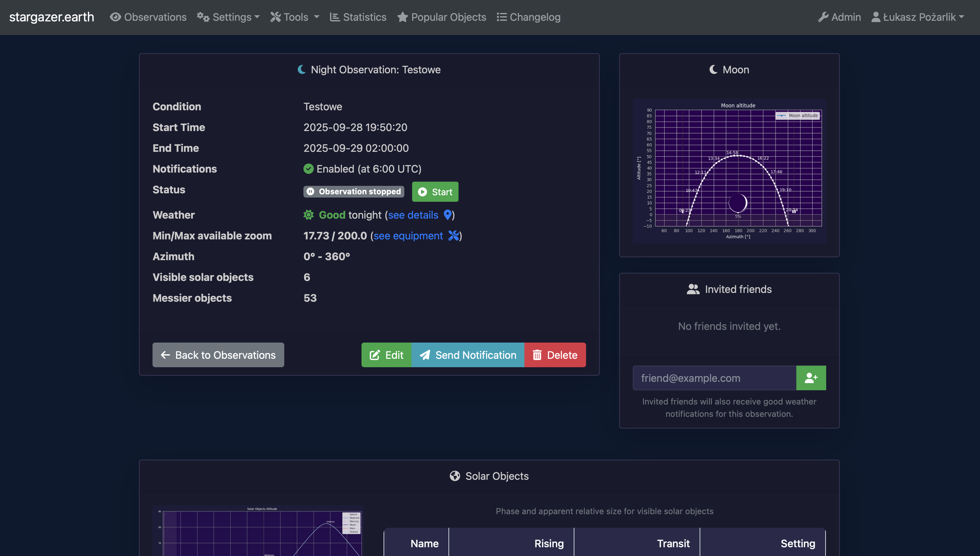This screenshot has width=980, height=556.
Task: Open the Statistics page
Action: tap(358, 17)
